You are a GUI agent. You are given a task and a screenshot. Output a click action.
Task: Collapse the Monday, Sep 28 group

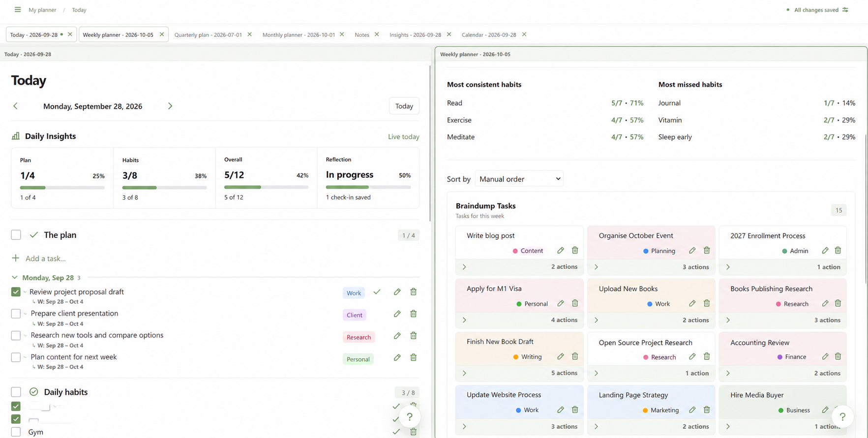(15, 278)
